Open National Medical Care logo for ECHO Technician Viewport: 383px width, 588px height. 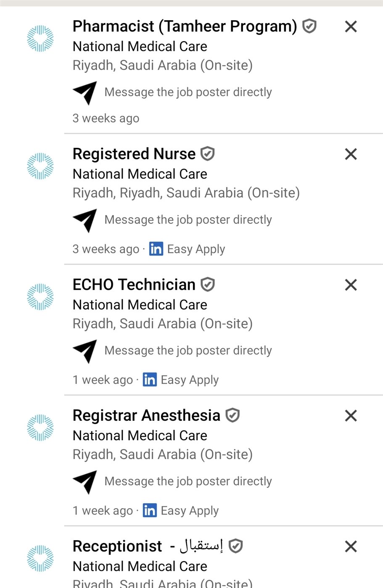tap(40, 297)
